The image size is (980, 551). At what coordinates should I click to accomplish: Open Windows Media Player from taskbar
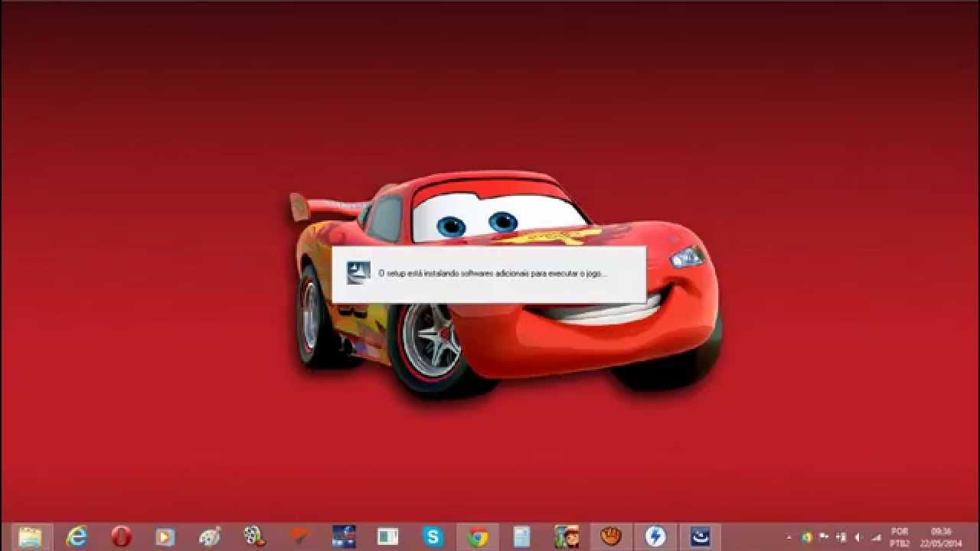[165, 536]
